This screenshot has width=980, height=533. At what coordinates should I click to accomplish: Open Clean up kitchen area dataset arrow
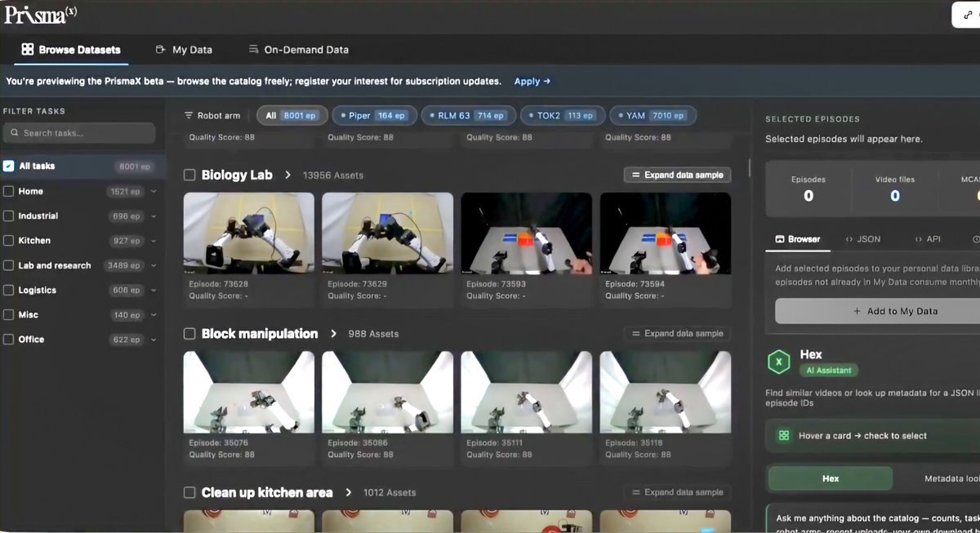pyautogui.click(x=349, y=492)
